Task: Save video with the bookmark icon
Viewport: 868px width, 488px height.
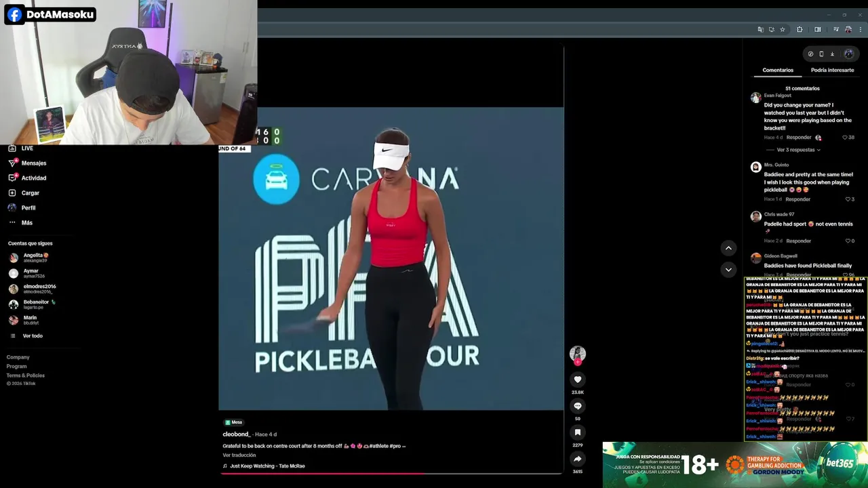Action: point(578,432)
